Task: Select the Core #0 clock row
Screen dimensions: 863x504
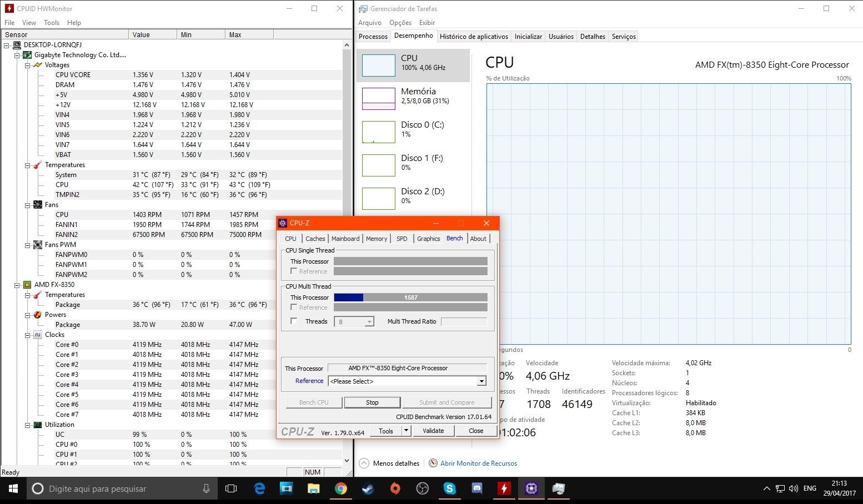Action: point(172,345)
